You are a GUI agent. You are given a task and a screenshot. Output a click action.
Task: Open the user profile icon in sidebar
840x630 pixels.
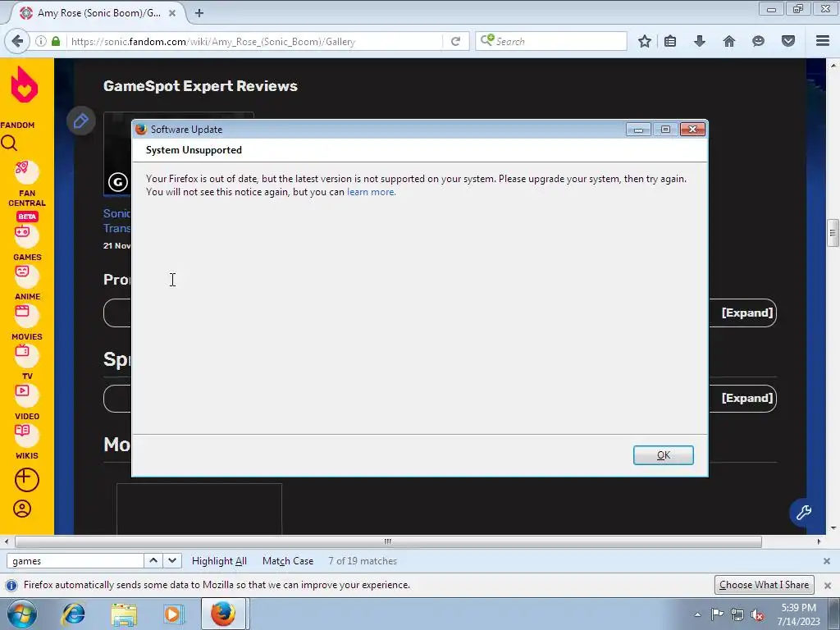(x=22, y=509)
